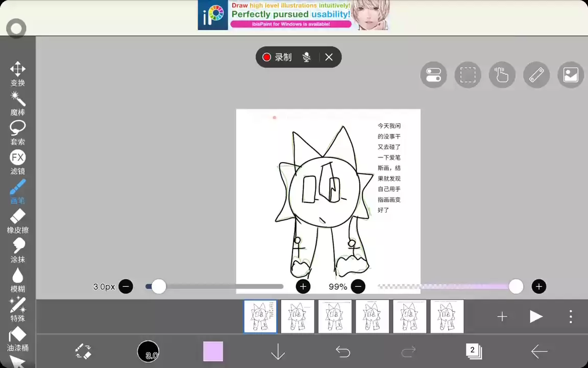Select the Magic Wand (魔棒) tool
Image resolution: width=588 pixels, height=368 pixels.
17,102
